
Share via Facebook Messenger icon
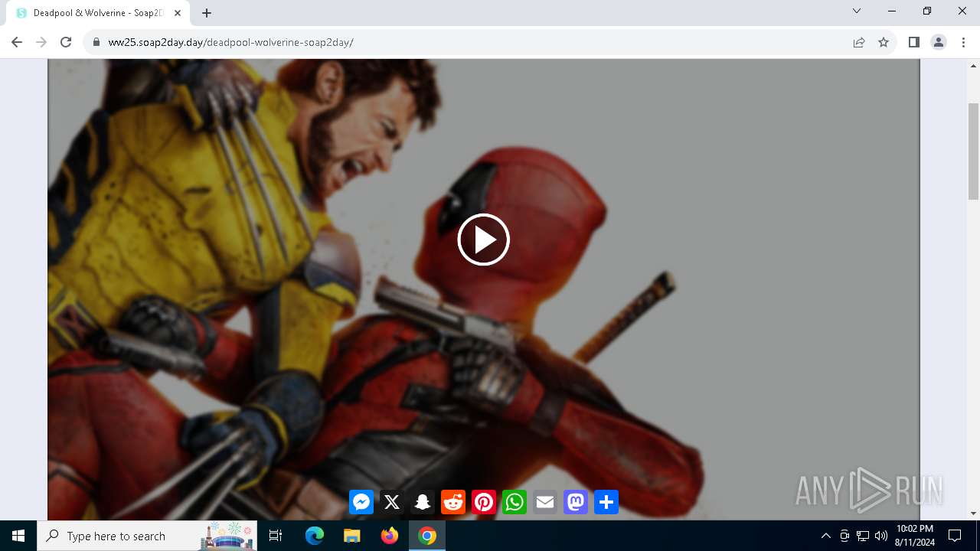click(x=361, y=502)
